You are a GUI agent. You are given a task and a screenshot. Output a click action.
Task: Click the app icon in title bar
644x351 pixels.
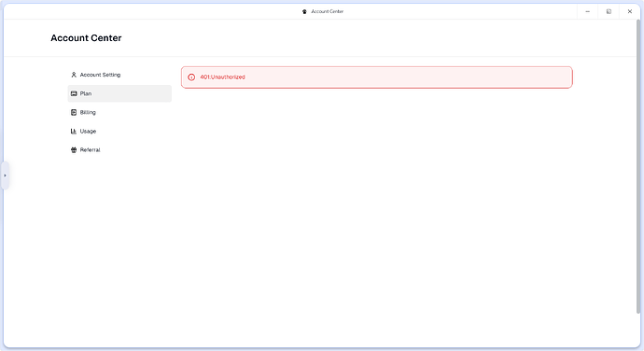[304, 11]
